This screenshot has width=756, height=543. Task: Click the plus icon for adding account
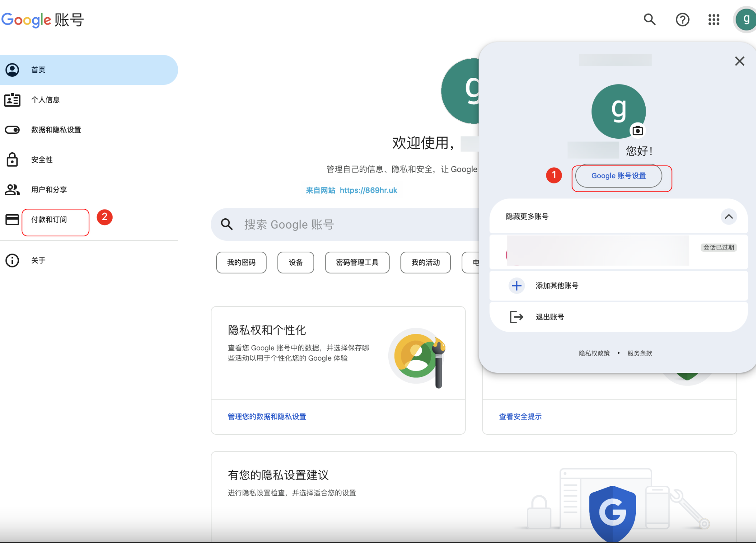pyautogui.click(x=517, y=285)
